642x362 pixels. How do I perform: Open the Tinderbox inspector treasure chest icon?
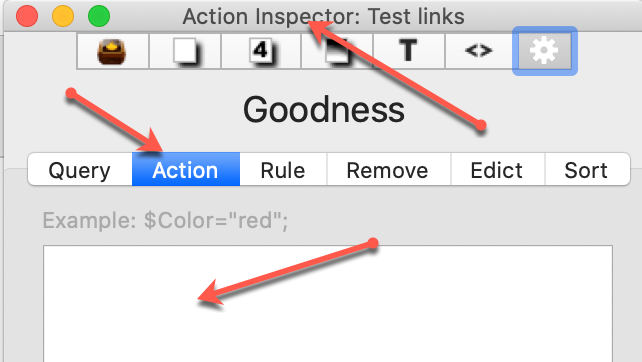click(113, 51)
